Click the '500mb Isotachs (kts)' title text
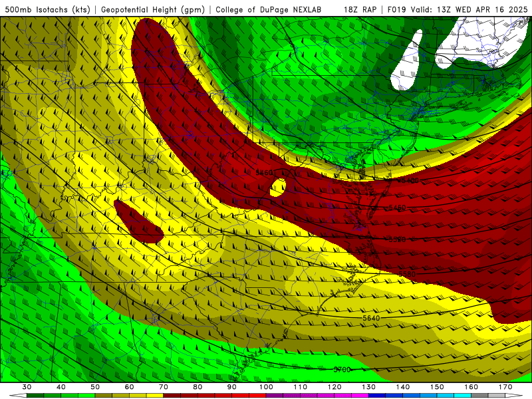 pos(48,10)
